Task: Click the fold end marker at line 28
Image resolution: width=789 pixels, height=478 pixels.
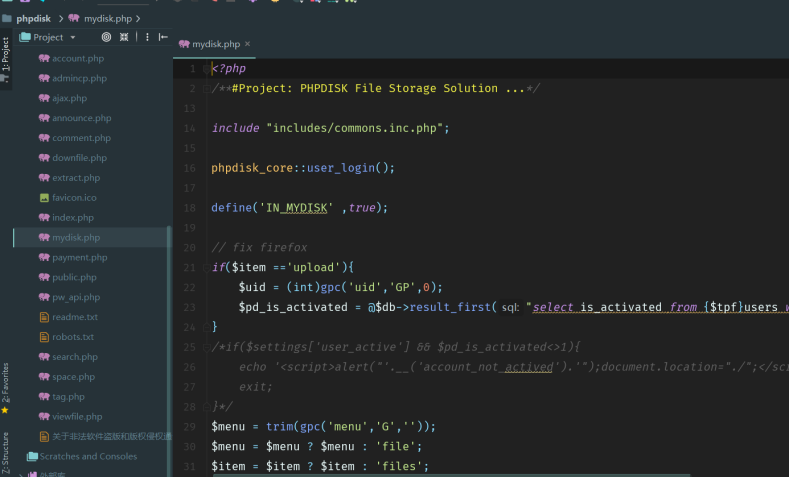Action: click(206, 407)
